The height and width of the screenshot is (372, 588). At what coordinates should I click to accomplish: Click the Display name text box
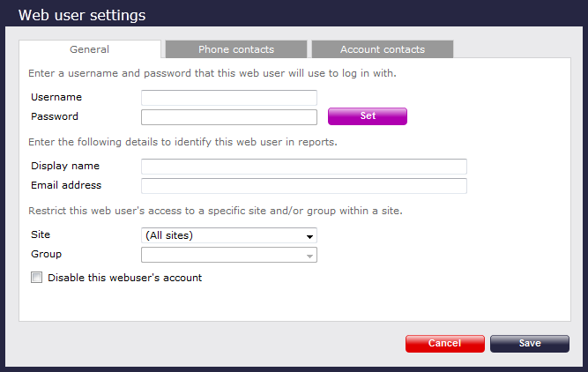coord(303,167)
